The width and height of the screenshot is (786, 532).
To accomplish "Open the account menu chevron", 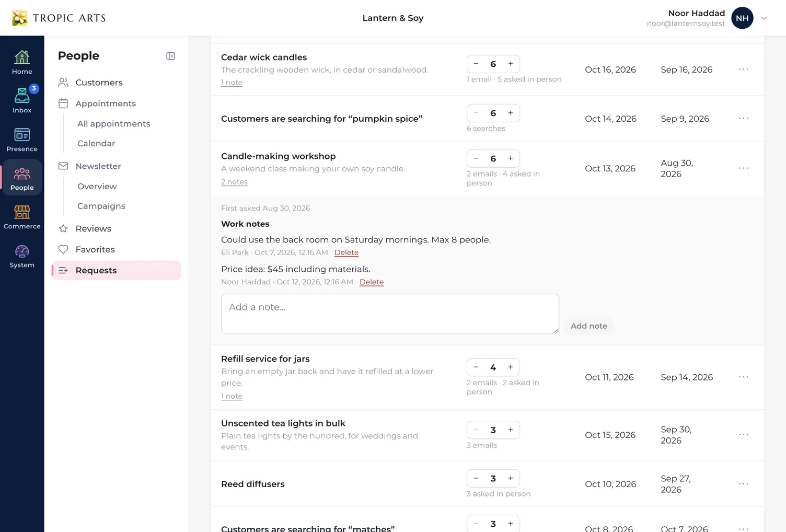I will [764, 18].
